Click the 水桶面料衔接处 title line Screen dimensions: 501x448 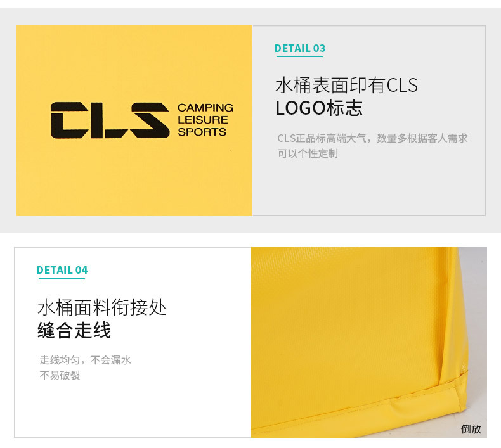(x=102, y=307)
